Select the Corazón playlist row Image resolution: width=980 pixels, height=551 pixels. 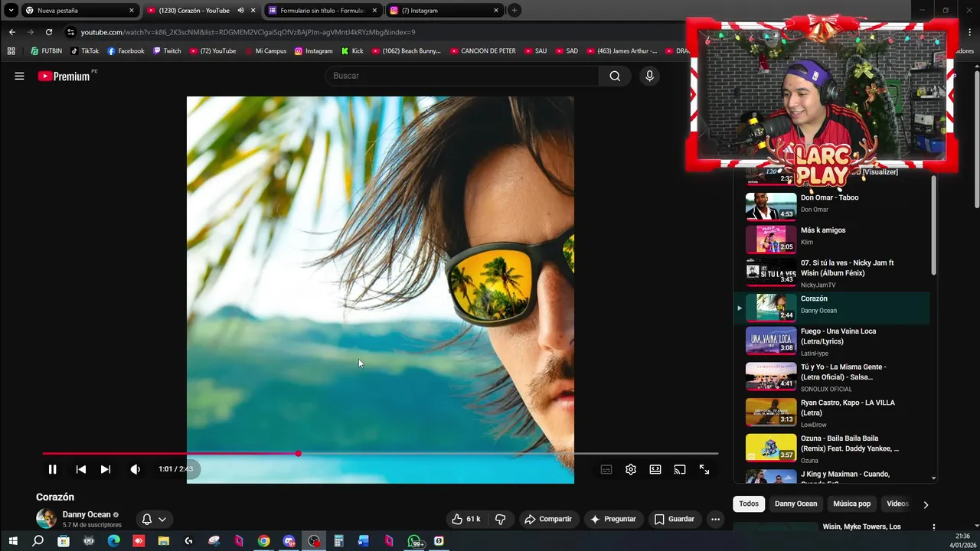click(831, 307)
